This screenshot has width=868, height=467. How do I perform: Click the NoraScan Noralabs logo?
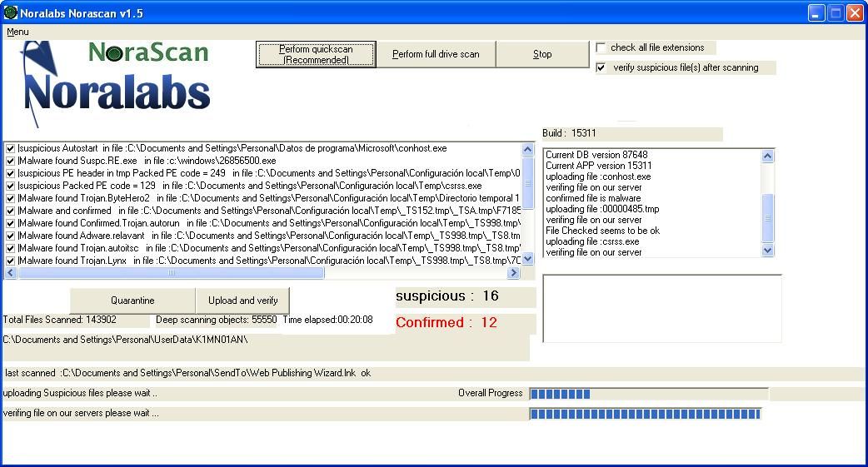click(116, 83)
